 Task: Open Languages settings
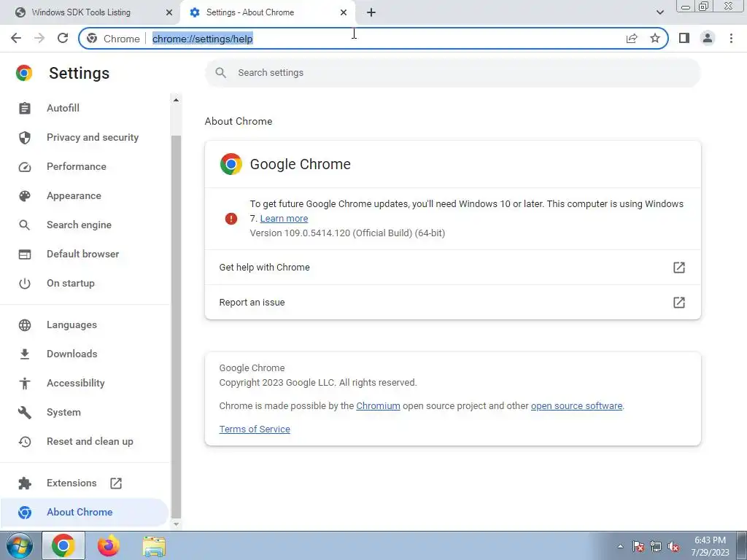pos(71,324)
